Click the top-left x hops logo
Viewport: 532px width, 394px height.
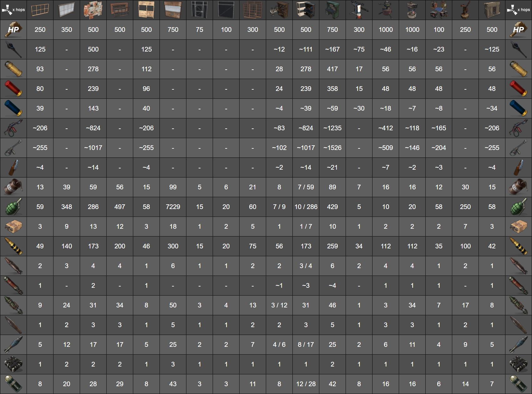[13, 10]
